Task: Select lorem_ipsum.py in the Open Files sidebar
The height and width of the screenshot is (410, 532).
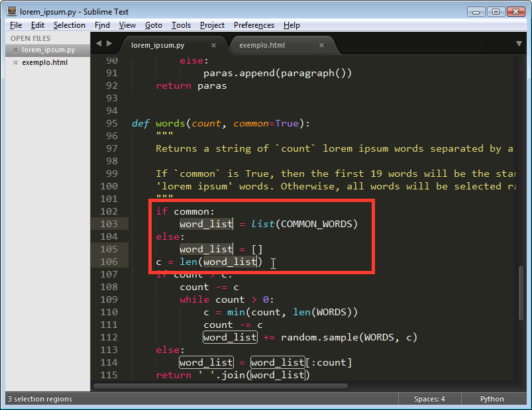Action: [48, 50]
